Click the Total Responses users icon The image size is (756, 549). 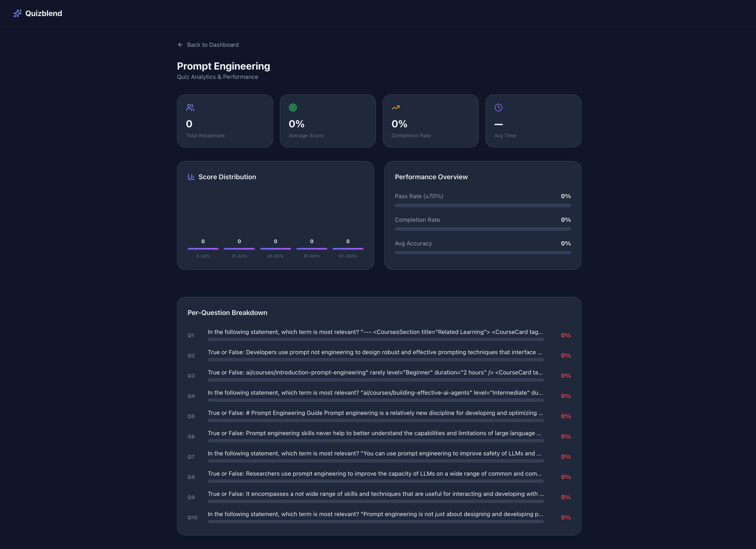[190, 107]
